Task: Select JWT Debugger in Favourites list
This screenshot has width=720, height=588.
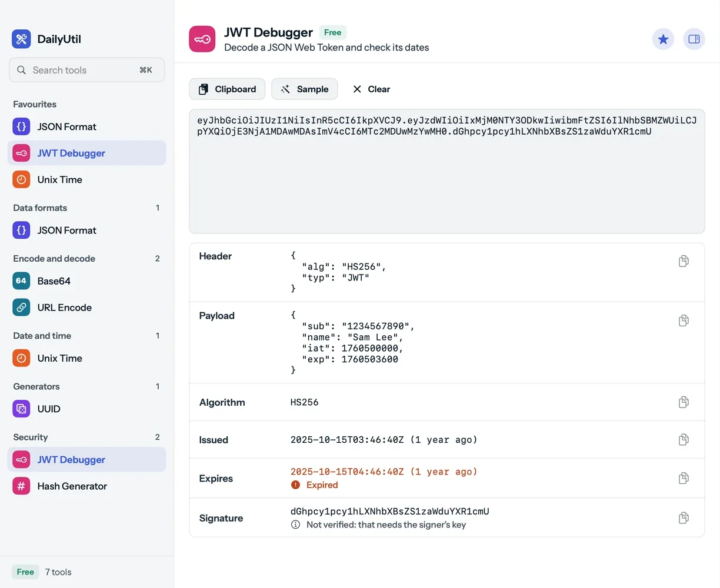Action: click(x=86, y=153)
